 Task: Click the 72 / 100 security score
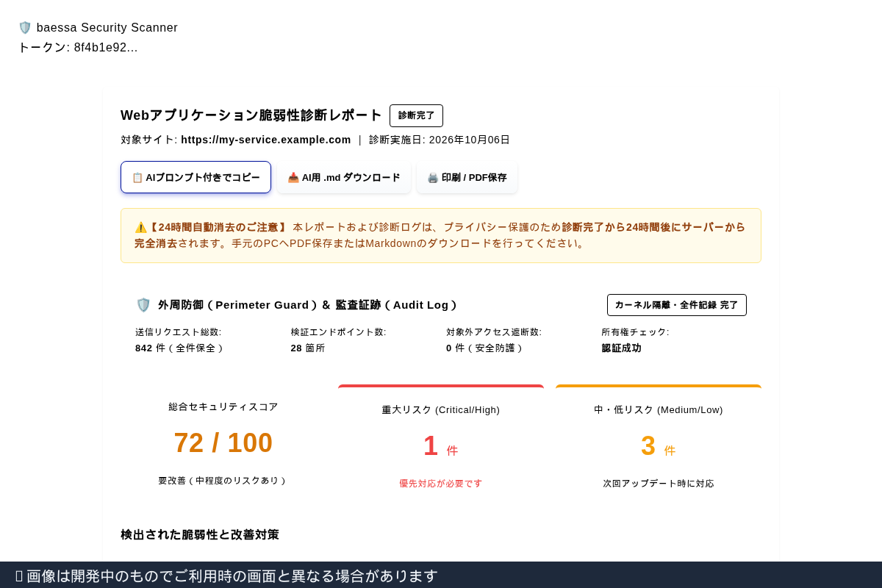(223, 442)
